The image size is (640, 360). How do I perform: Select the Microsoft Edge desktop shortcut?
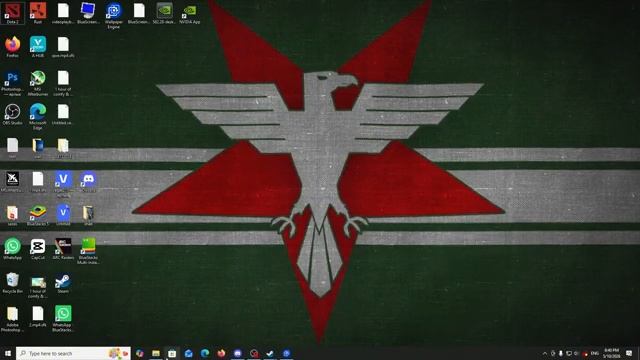click(38, 116)
